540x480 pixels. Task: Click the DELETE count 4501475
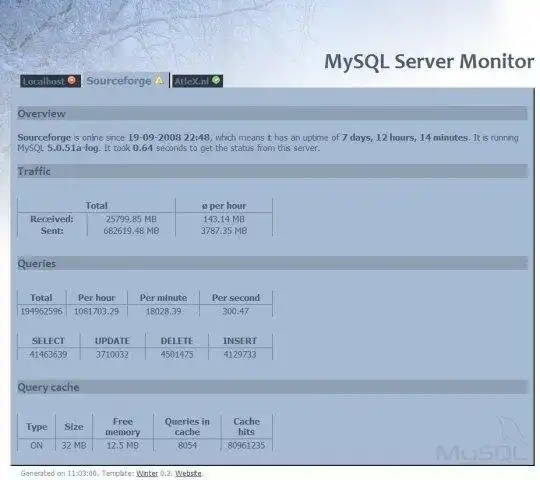[177, 354]
